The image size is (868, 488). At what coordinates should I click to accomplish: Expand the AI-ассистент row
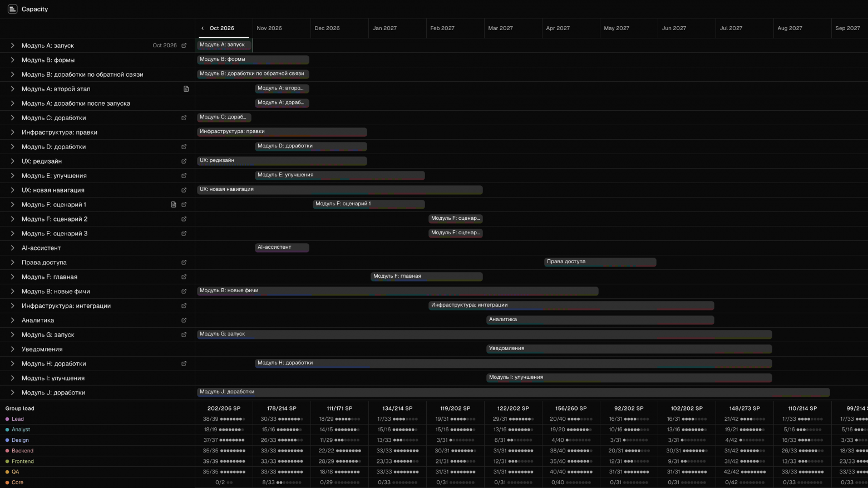12,248
